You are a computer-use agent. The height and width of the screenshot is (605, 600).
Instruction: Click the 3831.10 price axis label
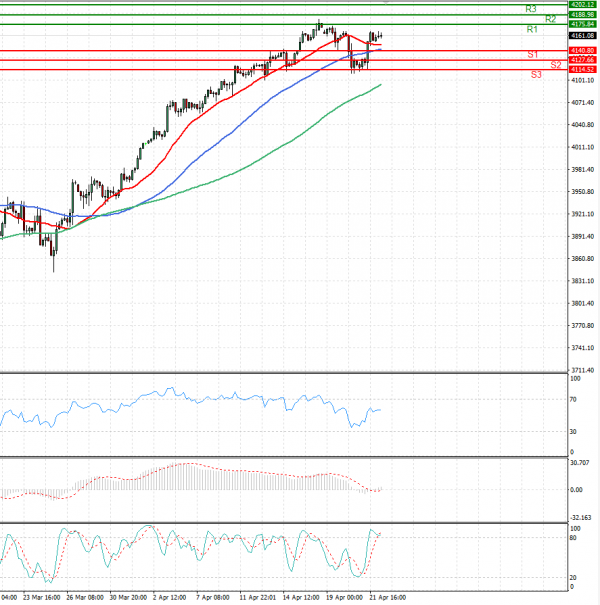(x=582, y=281)
